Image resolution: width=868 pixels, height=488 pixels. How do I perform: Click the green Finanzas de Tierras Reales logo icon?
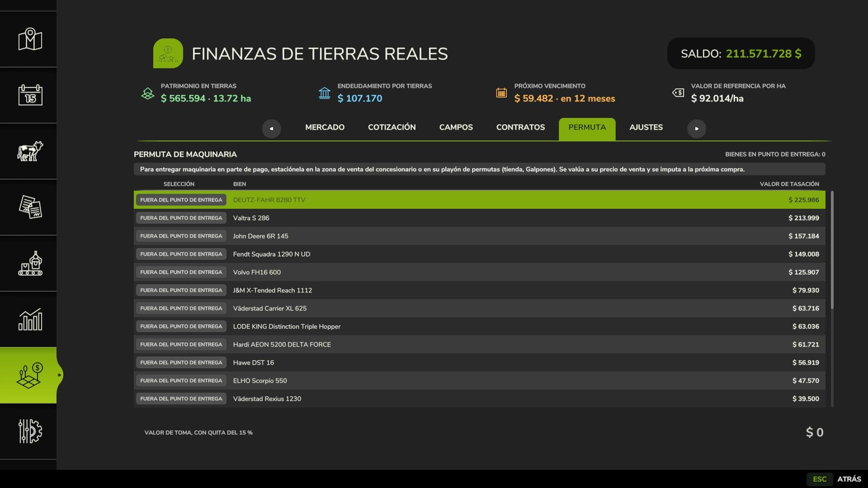(168, 53)
